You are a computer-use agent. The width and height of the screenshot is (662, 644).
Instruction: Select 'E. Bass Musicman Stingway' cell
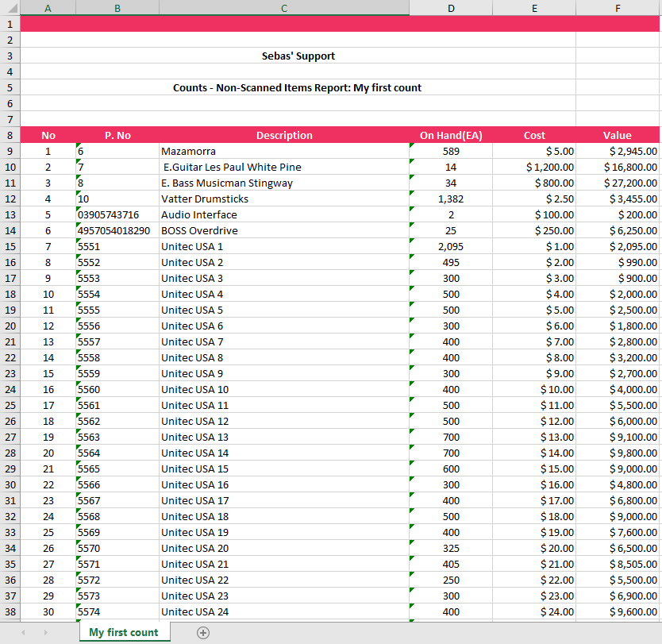pyautogui.click(x=284, y=183)
